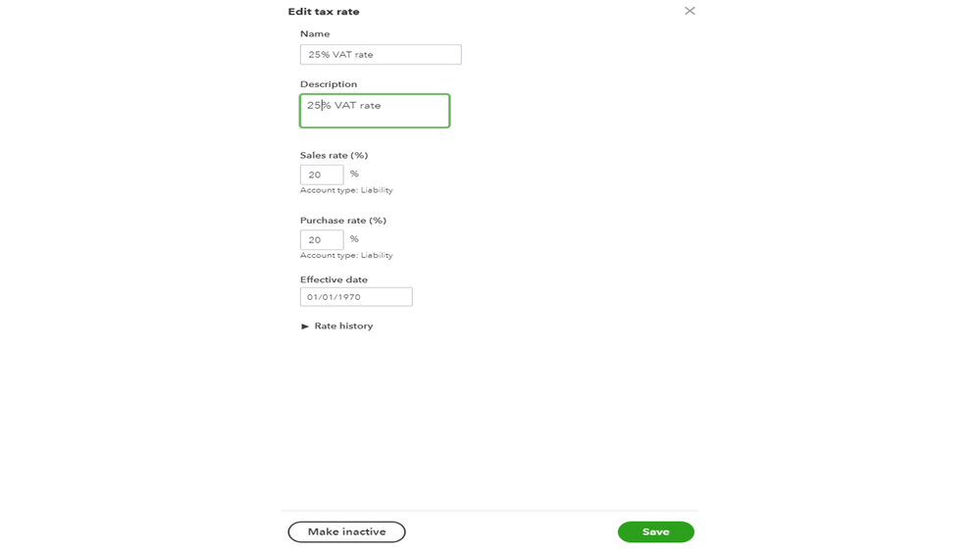The image size is (980, 551).
Task: Expand the Rate history triangle arrow
Action: tap(305, 326)
